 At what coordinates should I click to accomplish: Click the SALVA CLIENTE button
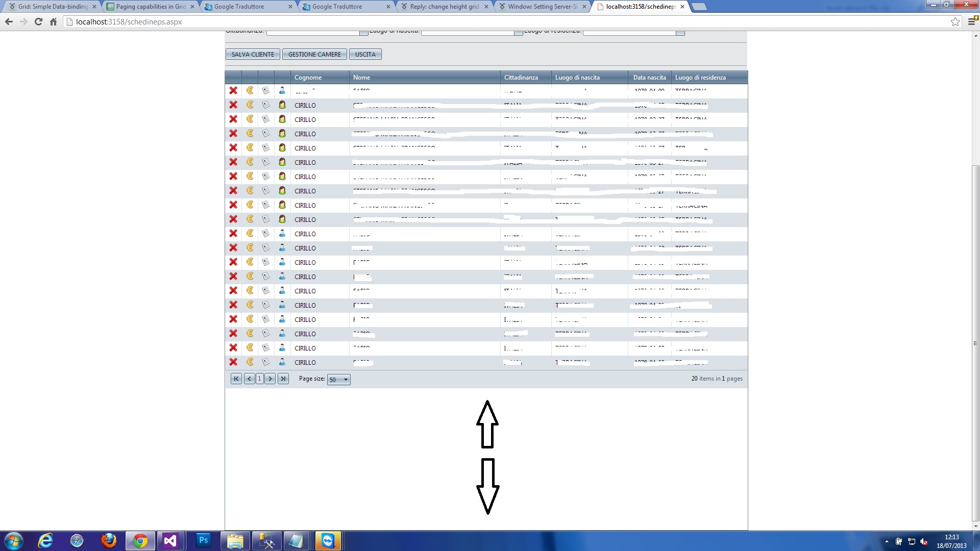(x=253, y=54)
